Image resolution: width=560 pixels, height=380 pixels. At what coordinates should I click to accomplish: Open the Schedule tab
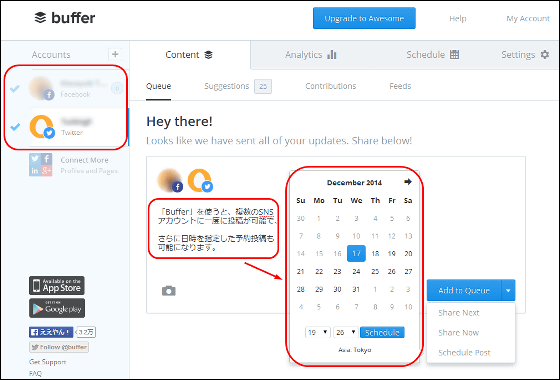pyautogui.click(x=432, y=55)
